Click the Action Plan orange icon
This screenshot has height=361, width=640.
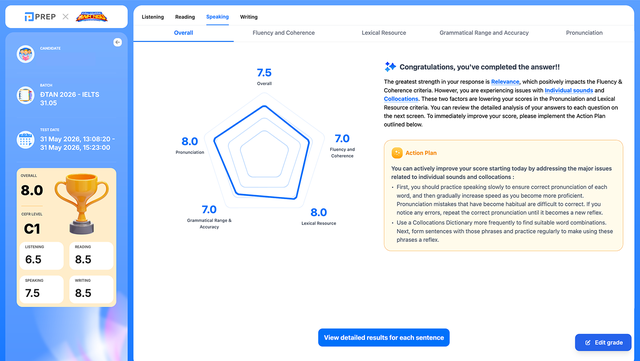point(397,153)
